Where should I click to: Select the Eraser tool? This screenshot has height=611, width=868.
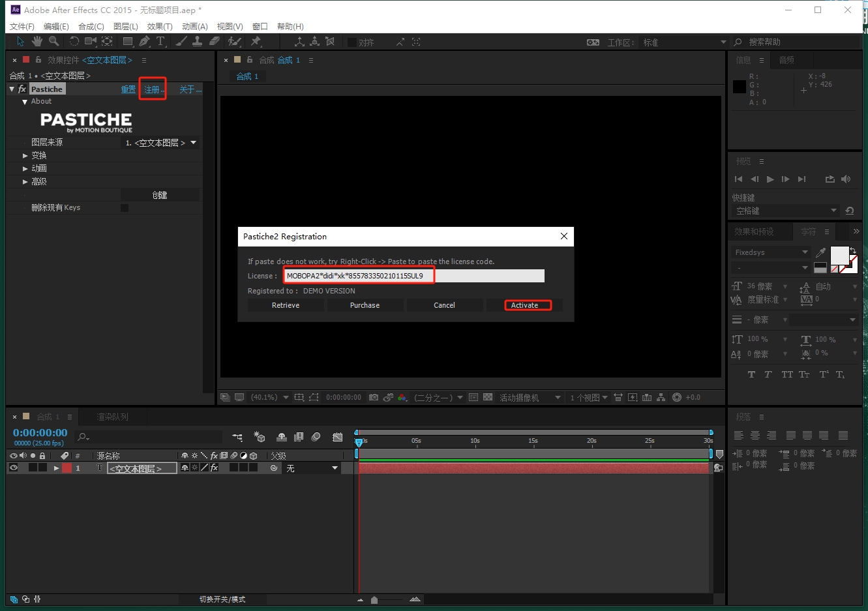coord(215,42)
